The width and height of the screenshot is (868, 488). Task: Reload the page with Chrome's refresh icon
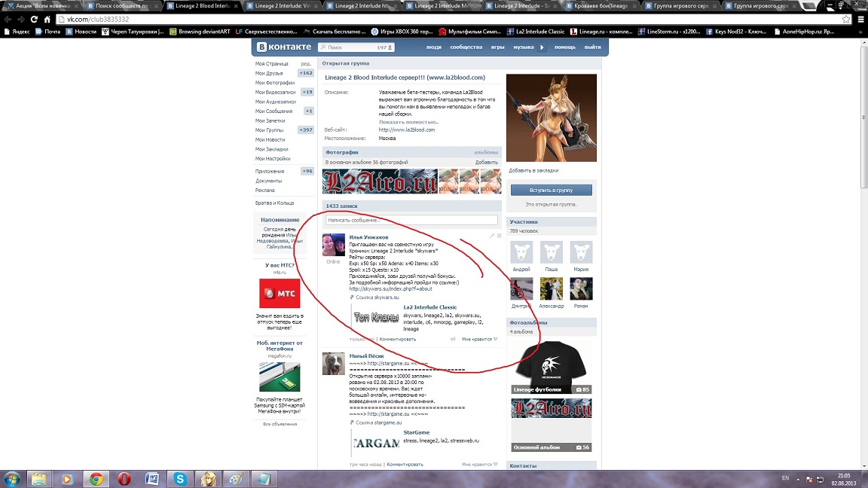tap(34, 20)
